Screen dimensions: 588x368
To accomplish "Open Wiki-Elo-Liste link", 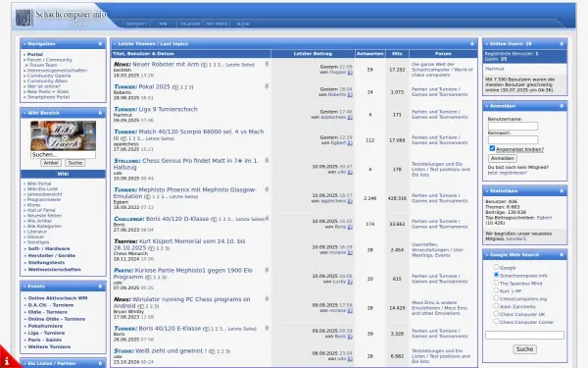I will pos(42,188).
